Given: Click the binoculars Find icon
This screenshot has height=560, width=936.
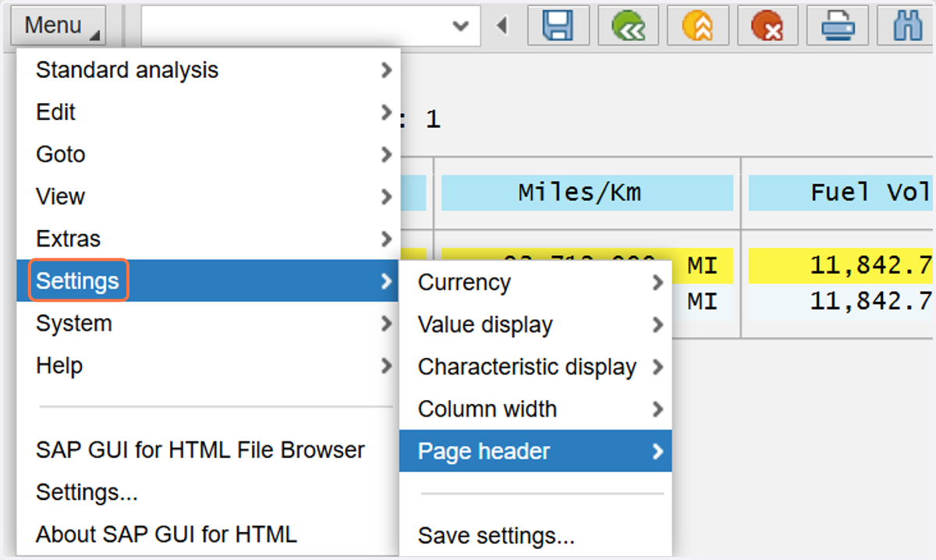Looking at the screenshot, I should [906, 27].
